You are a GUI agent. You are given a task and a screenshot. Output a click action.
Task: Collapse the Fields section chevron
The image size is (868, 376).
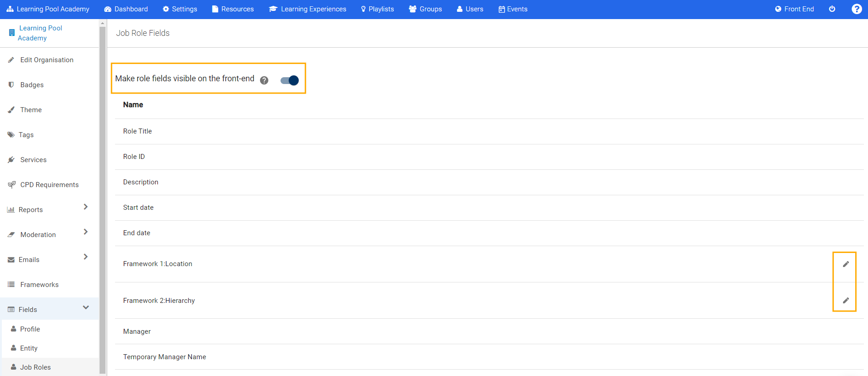pos(85,307)
